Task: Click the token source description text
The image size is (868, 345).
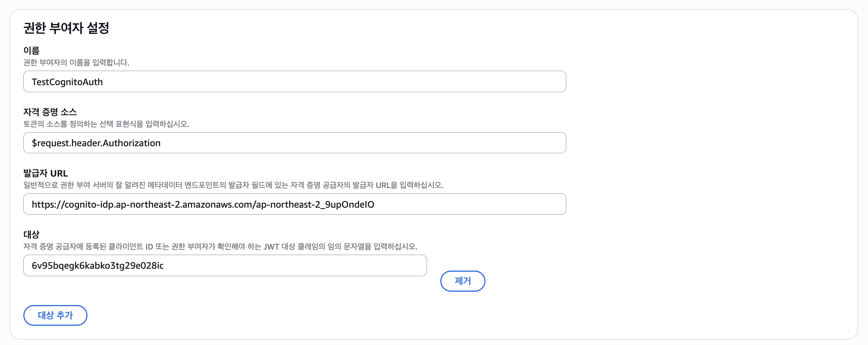Action: coord(106,124)
